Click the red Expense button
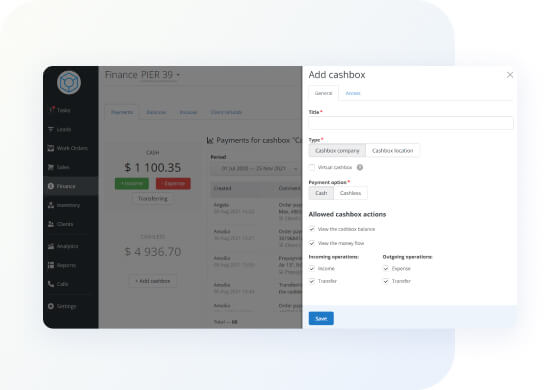 173,183
